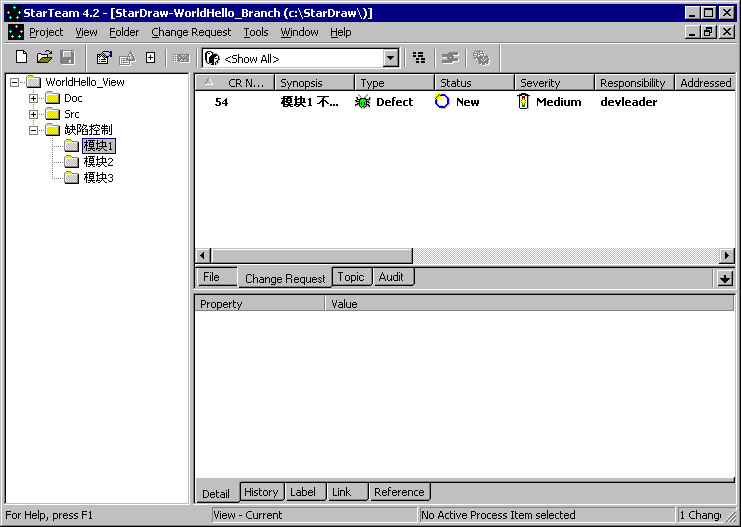
Task: Select the Detail tab
Action: point(216,493)
